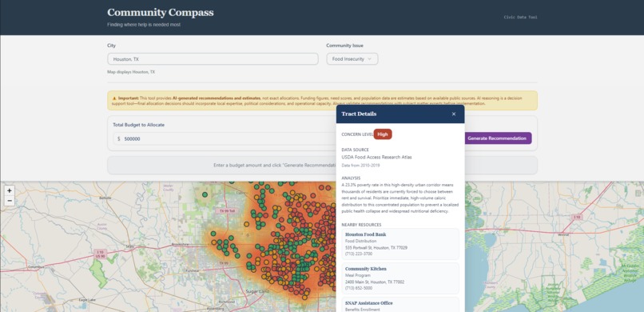
Task: Click the dollar sign in the budget field
Action: [x=119, y=139]
